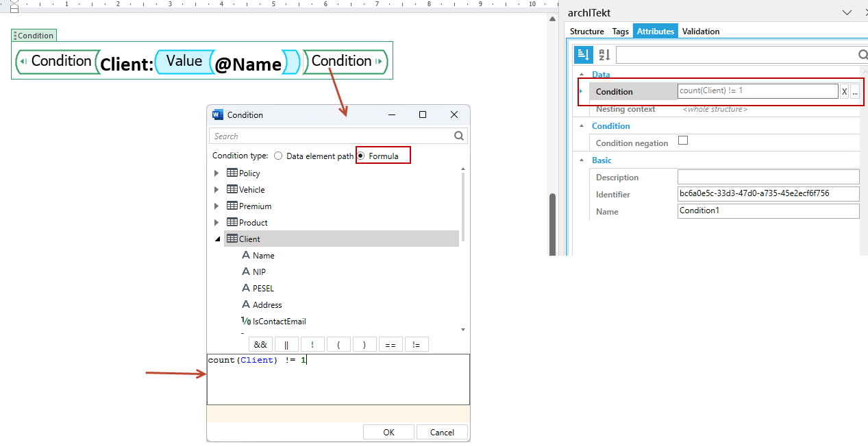Collapse the Basic attributes section
This screenshot has width=868, height=447.
coord(582,160)
